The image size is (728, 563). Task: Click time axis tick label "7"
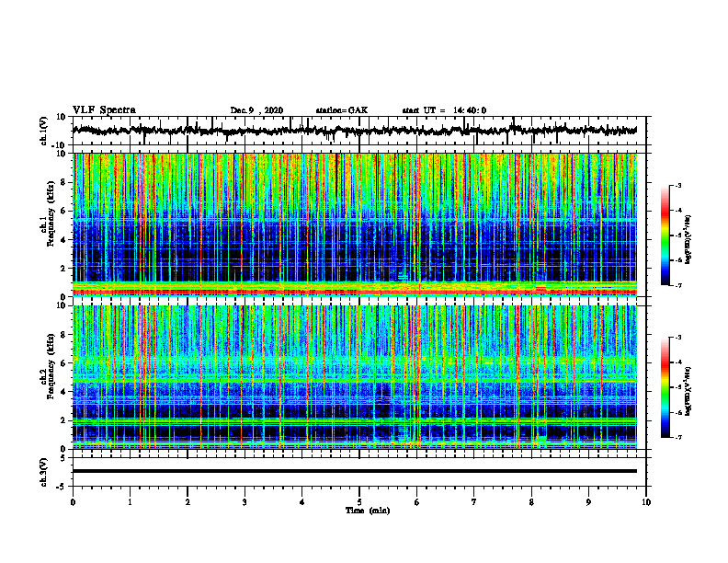click(474, 502)
